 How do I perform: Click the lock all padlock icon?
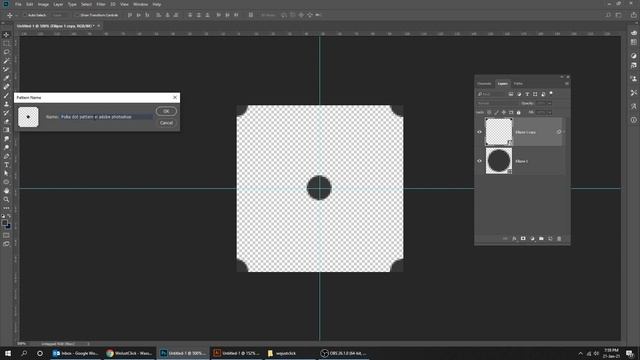coord(519,112)
